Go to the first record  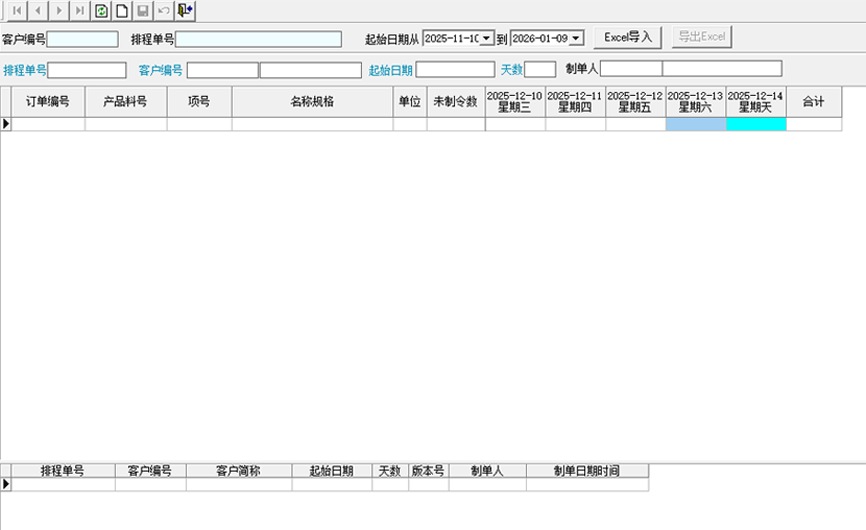[x=17, y=10]
